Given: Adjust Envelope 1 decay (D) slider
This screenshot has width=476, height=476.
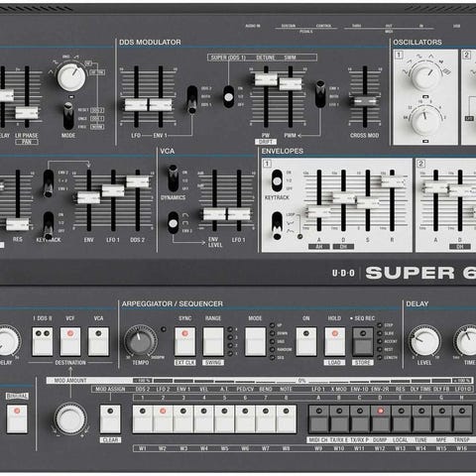Looking at the screenshot, I should point(343,197).
